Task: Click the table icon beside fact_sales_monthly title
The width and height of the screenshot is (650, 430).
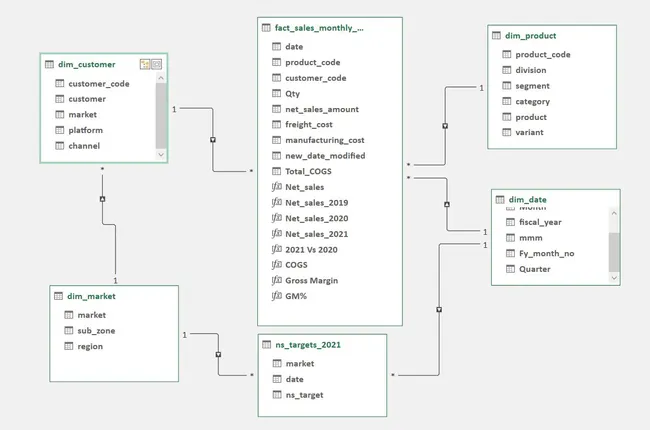Action: tap(266, 28)
